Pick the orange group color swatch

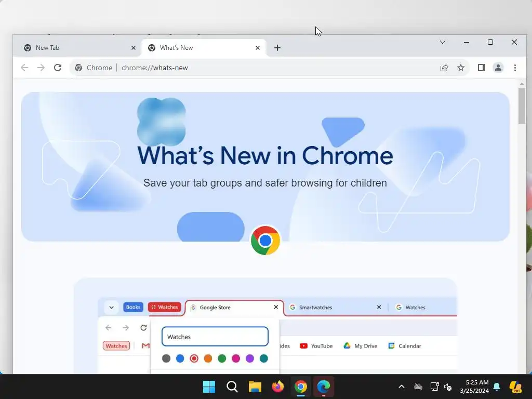tap(208, 358)
